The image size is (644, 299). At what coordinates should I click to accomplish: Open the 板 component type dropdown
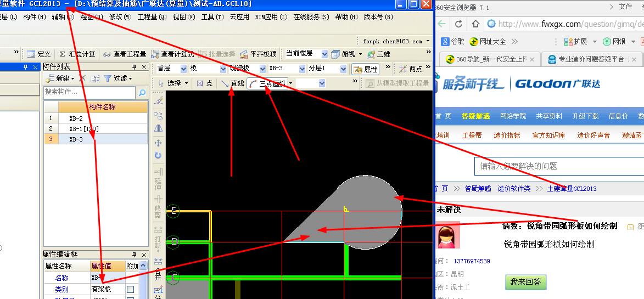pyautogui.click(x=223, y=69)
